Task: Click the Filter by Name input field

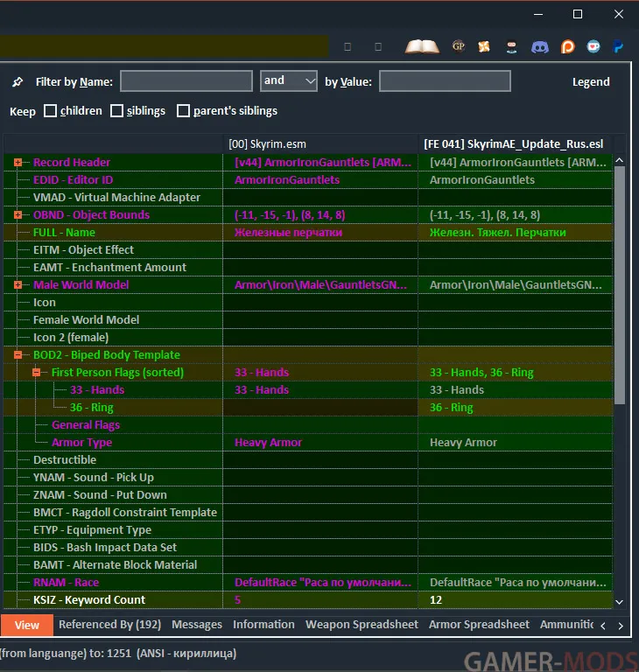Action: [186, 81]
